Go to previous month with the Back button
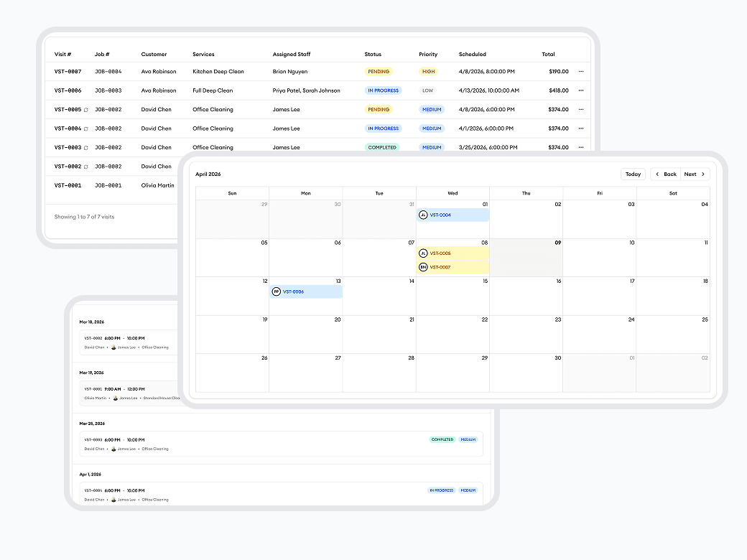 coord(666,174)
